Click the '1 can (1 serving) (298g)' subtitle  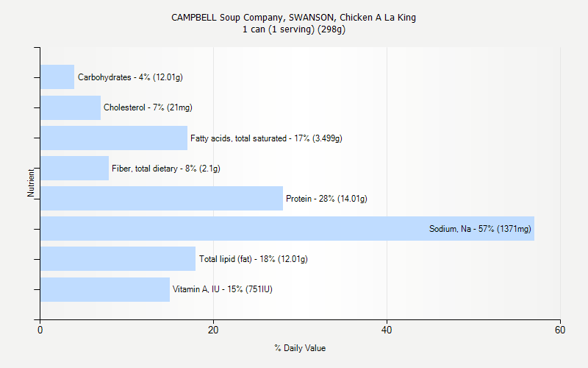click(x=294, y=29)
